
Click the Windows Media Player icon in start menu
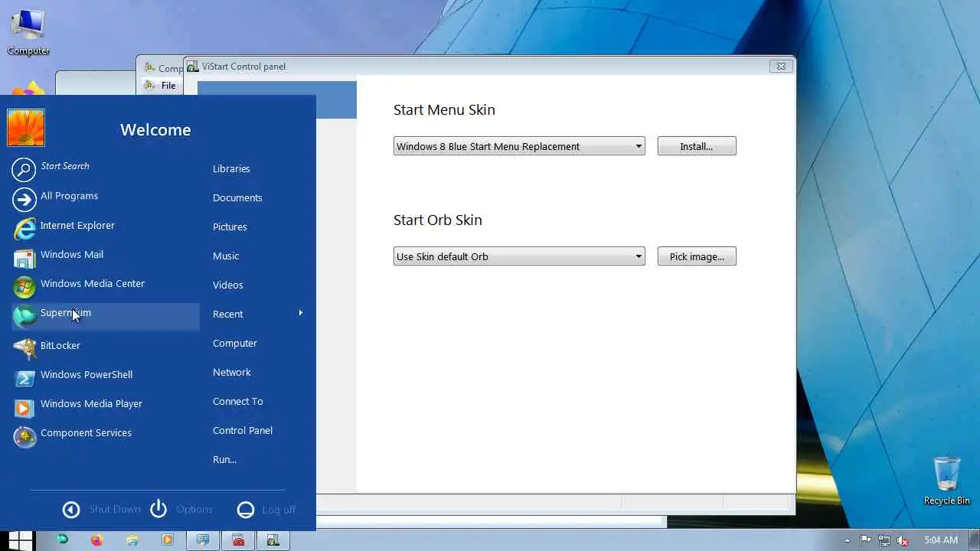(x=24, y=407)
